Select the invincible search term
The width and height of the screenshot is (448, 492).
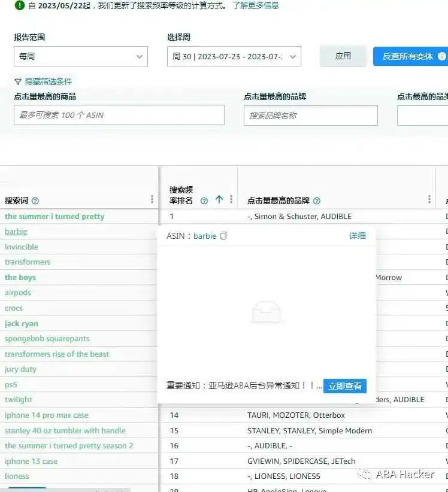click(x=22, y=247)
